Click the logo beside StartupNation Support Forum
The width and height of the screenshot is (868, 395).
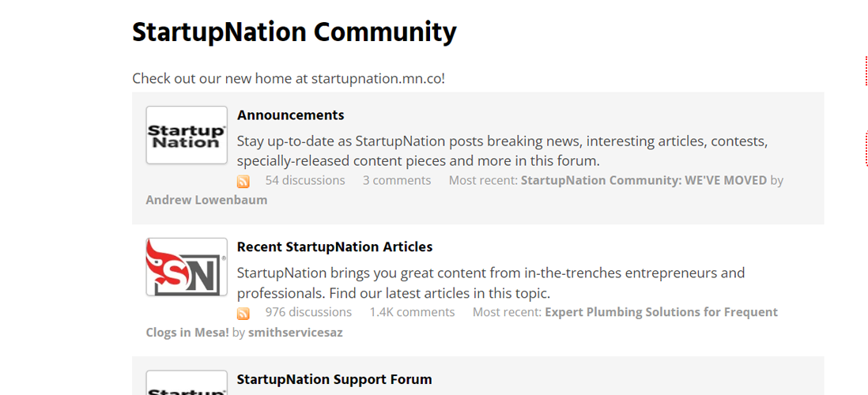[x=187, y=383]
